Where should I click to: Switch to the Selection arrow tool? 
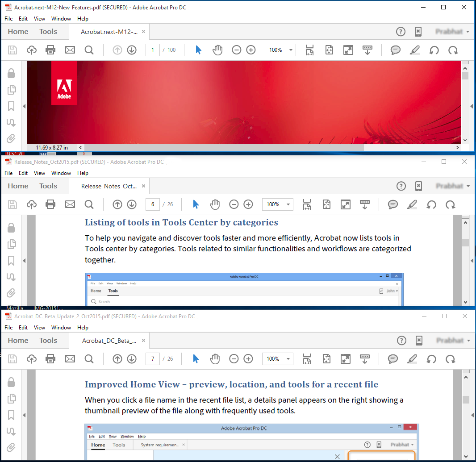pyautogui.click(x=198, y=50)
